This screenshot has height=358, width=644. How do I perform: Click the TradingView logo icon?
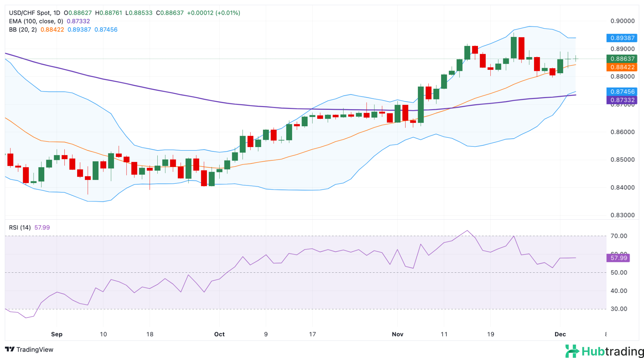[x=10, y=349]
